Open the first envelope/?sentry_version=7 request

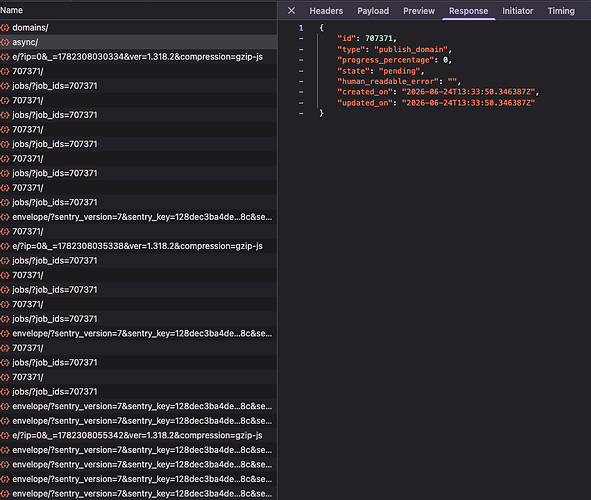click(x=138, y=217)
